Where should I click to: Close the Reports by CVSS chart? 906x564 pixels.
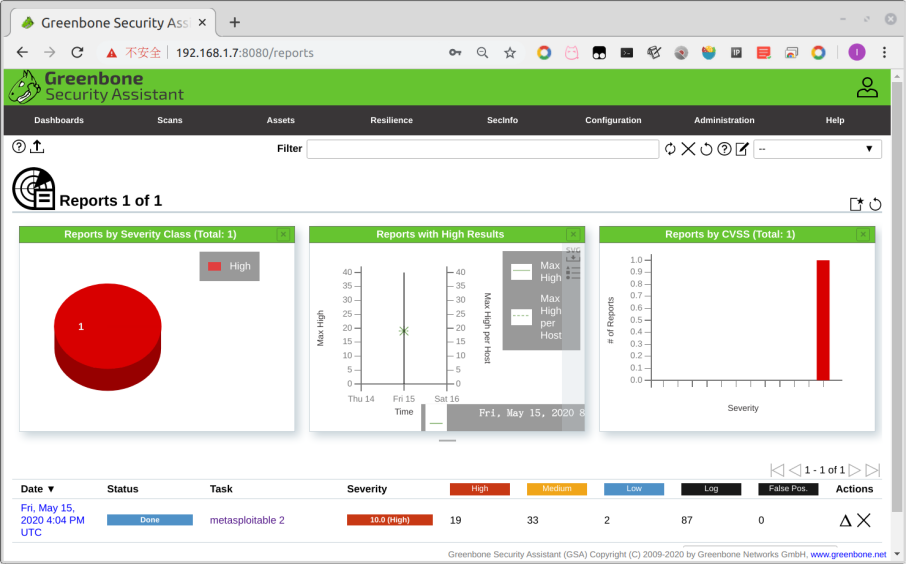coord(863,234)
